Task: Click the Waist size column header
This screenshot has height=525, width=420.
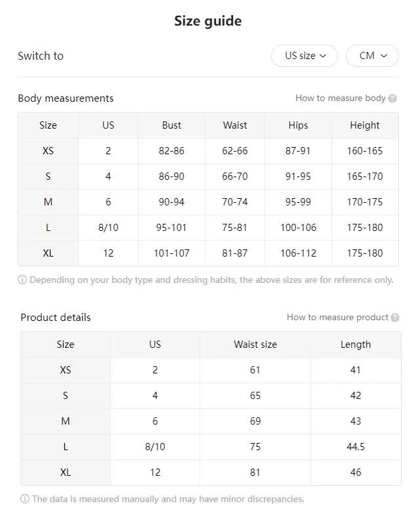Action: click(255, 345)
